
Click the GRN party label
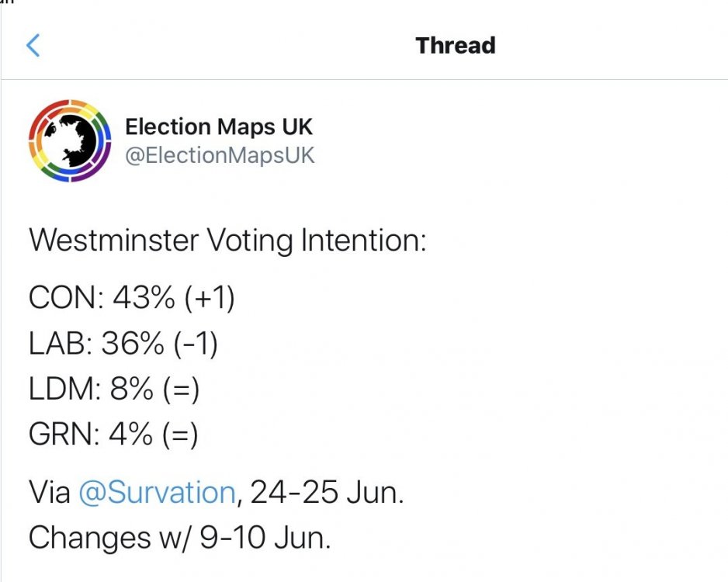pyautogui.click(x=62, y=435)
